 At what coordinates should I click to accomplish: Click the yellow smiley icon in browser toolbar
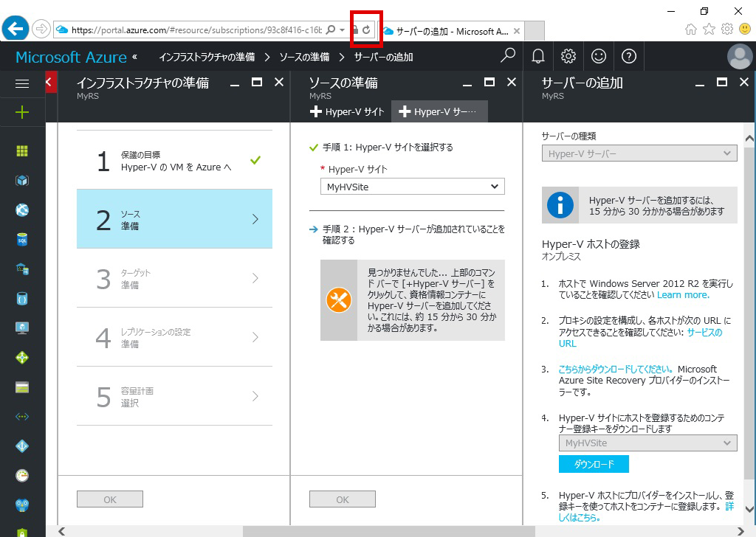(745, 29)
